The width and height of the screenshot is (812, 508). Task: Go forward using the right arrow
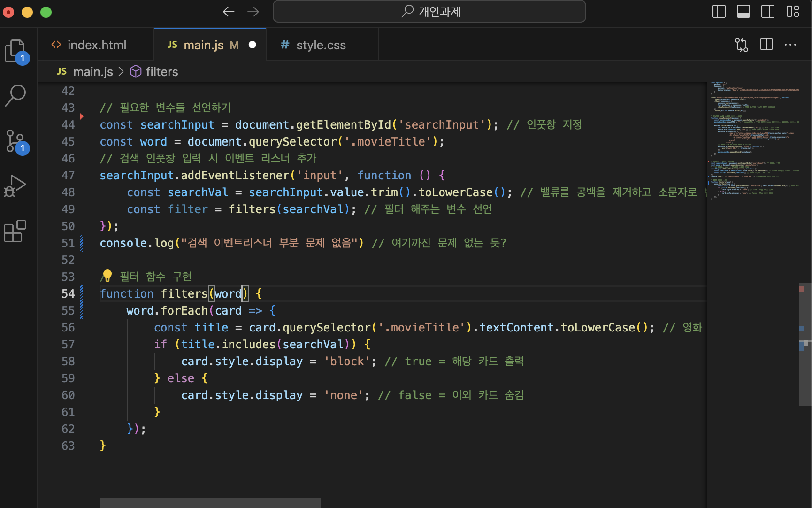click(x=253, y=12)
